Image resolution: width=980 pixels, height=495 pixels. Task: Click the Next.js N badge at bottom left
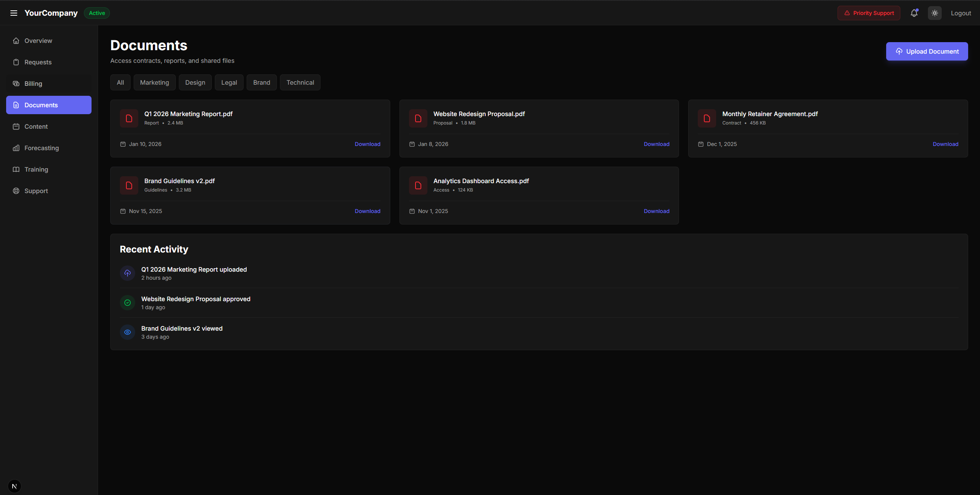click(15, 486)
